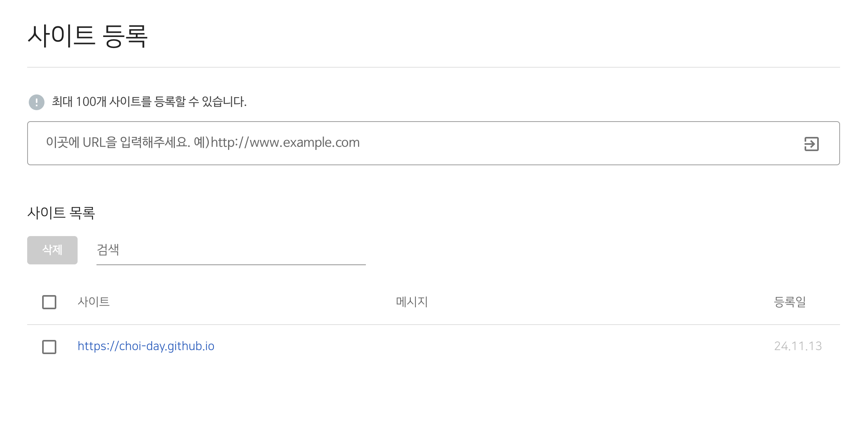
Task: Click the gray exclamation info icon
Action: pos(37,102)
